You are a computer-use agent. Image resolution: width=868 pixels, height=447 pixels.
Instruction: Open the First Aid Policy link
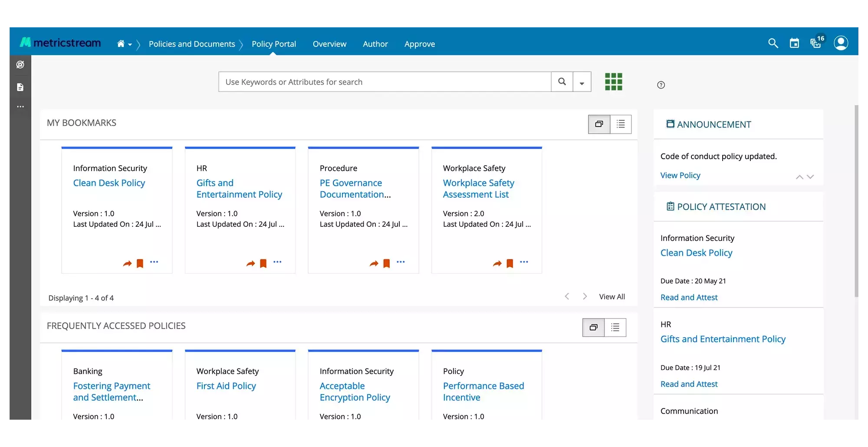point(226,386)
